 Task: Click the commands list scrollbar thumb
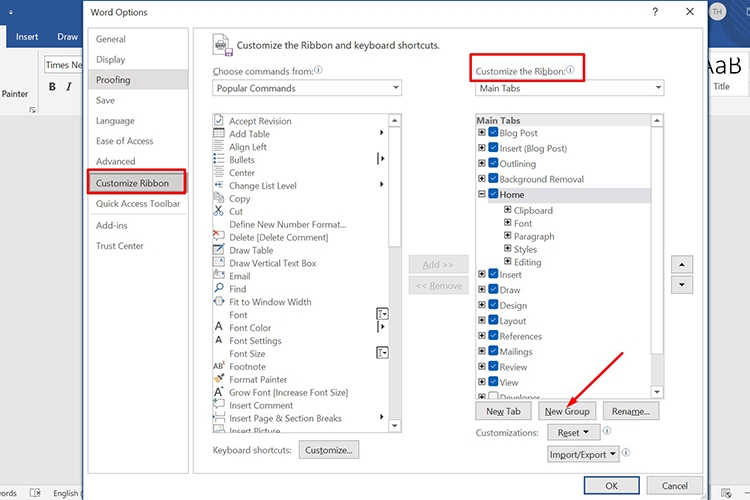point(395,187)
